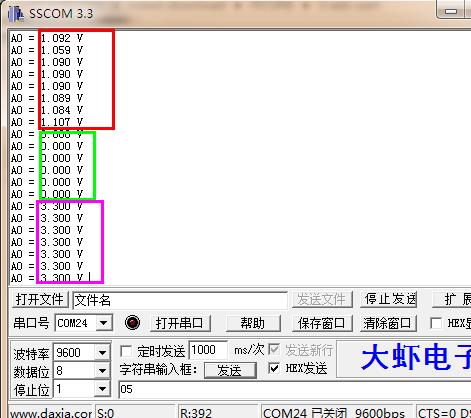
Task: Open the data bits dropdown showing 8
Action: tap(102, 371)
